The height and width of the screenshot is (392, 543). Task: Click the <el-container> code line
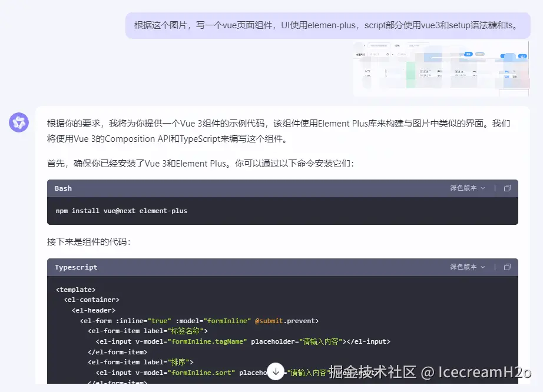[91, 300]
